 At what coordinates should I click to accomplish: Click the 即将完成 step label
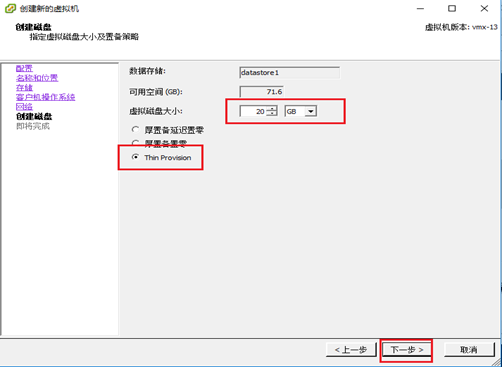click(x=33, y=126)
